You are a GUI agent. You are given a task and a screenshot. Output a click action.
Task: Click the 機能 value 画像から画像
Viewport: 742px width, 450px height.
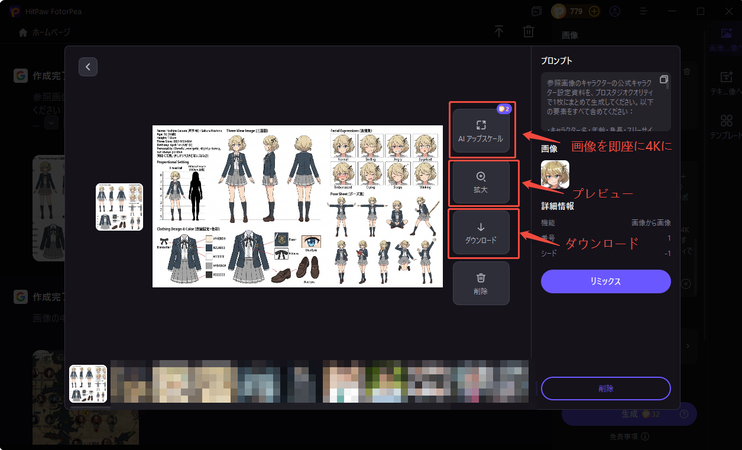click(x=651, y=223)
